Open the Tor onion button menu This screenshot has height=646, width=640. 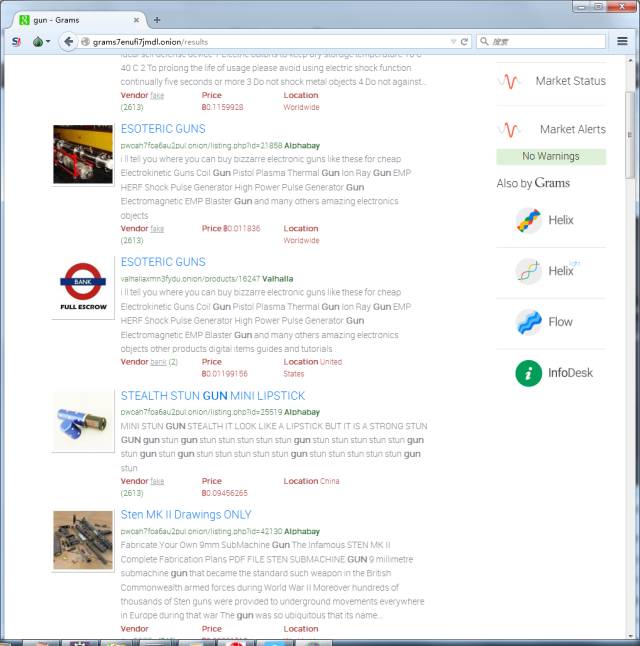tap(41, 42)
